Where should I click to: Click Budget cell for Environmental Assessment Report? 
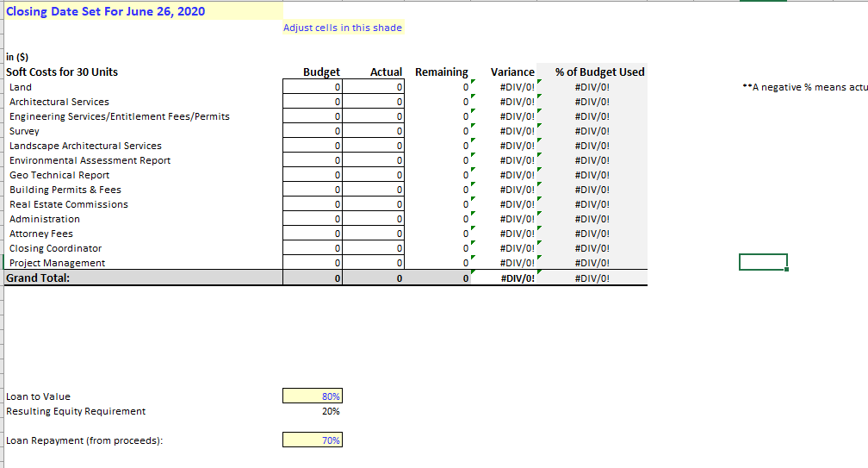point(313,160)
